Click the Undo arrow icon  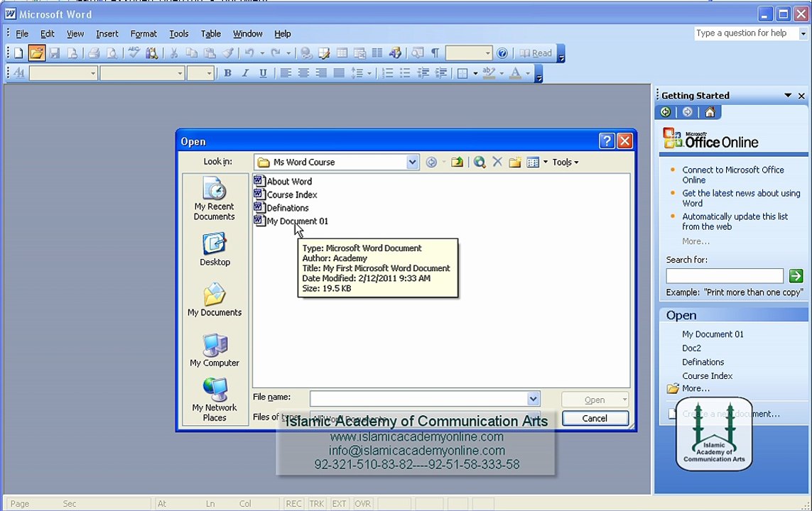249,53
